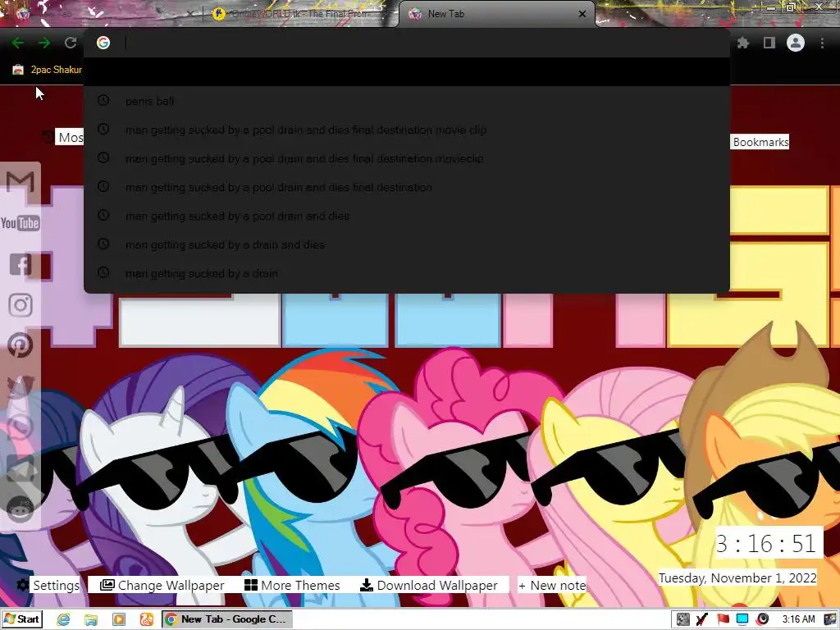Go back with the green back arrow
The image size is (840, 630).
pos(18,43)
